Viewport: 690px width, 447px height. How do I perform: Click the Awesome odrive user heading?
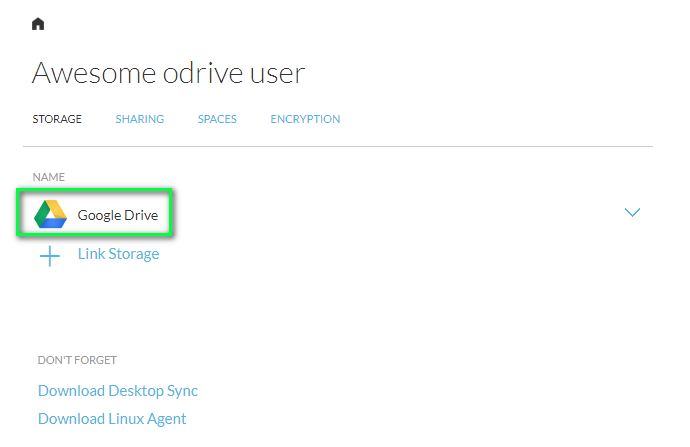coord(168,73)
